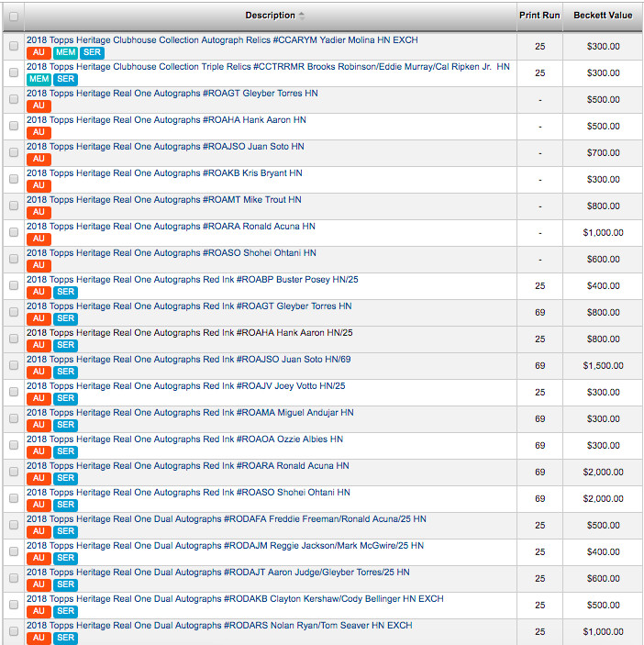Viewport: 644px width, 645px height.
Task: Click SER badge under Joey Votto Red Ink
Action: coord(65,398)
